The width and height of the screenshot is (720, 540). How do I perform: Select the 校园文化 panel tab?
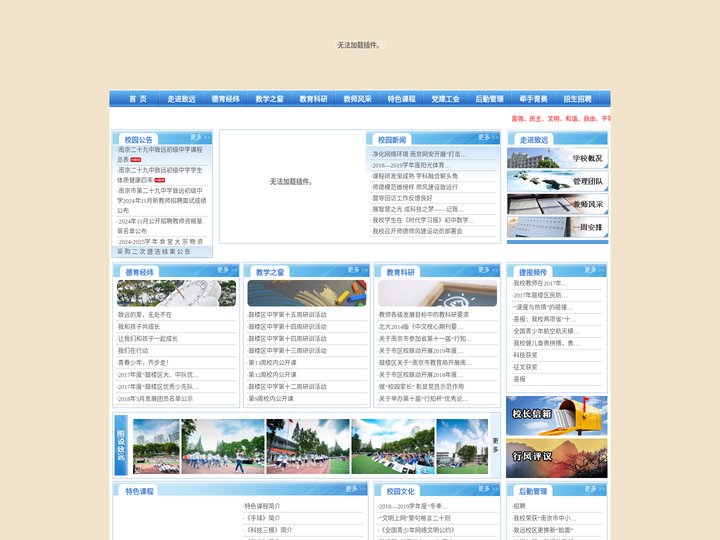400,491
